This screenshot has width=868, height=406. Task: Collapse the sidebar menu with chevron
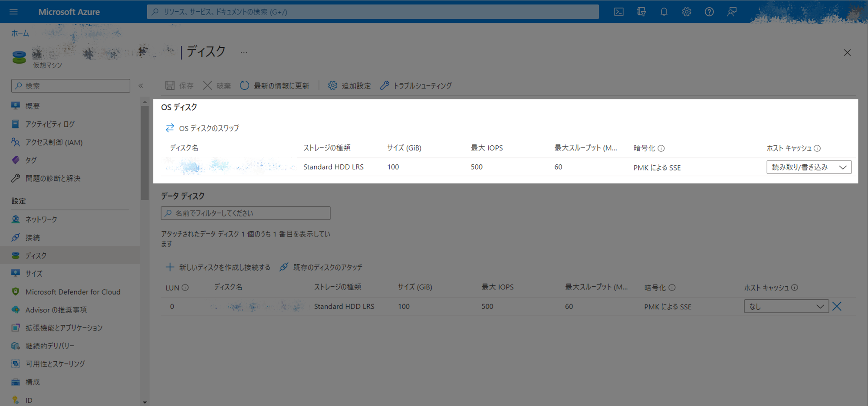click(141, 85)
